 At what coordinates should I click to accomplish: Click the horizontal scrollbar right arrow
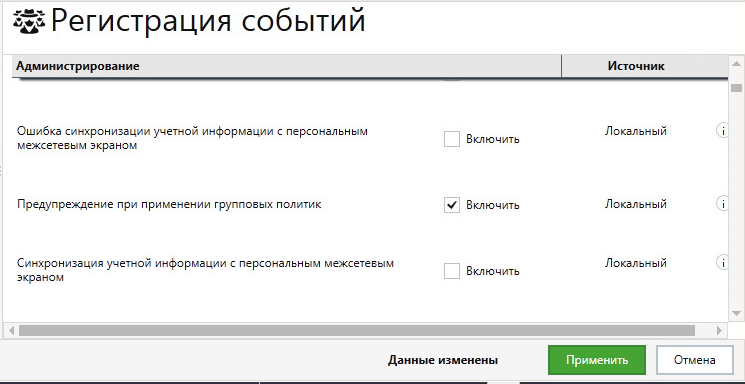719,330
